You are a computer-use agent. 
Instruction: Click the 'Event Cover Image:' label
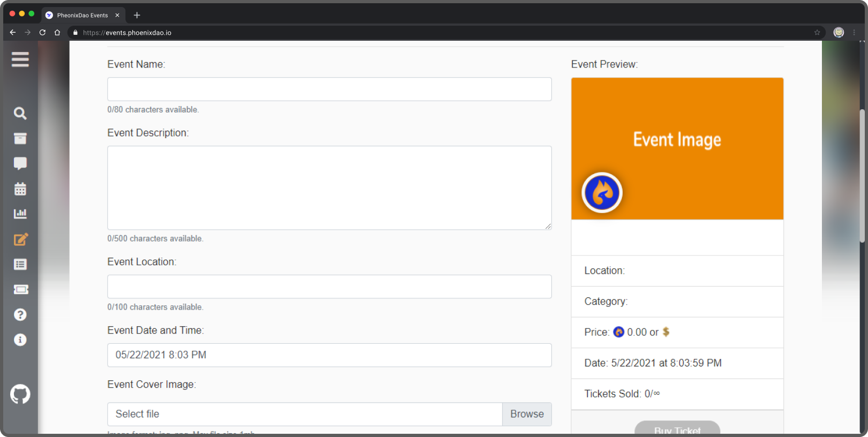click(x=152, y=385)
